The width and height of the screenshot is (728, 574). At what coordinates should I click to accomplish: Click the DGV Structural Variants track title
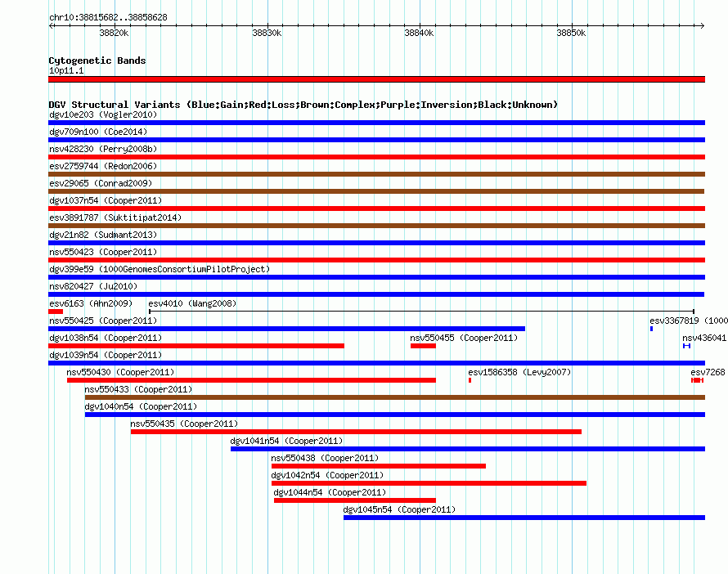pyautogui.click(x=303, y=105)
